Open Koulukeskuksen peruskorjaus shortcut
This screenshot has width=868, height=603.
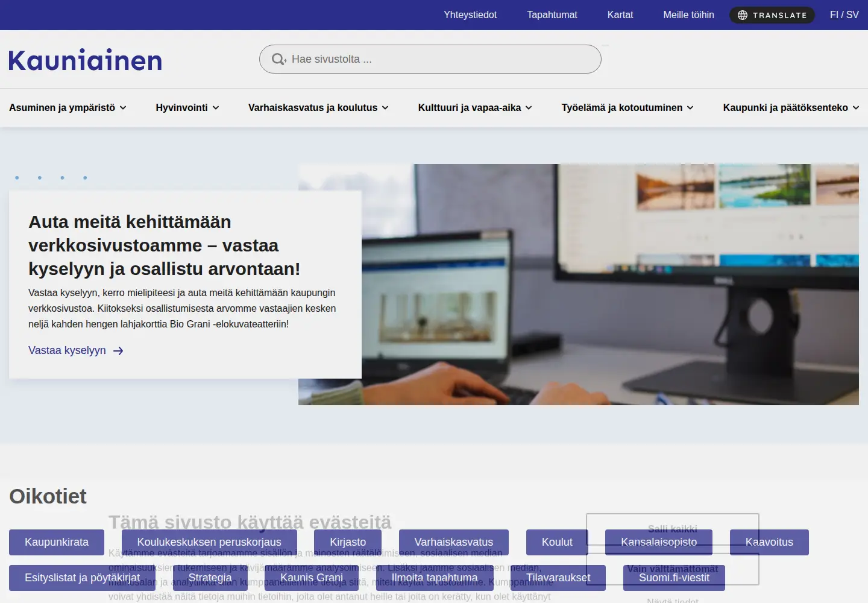point(209,542)
